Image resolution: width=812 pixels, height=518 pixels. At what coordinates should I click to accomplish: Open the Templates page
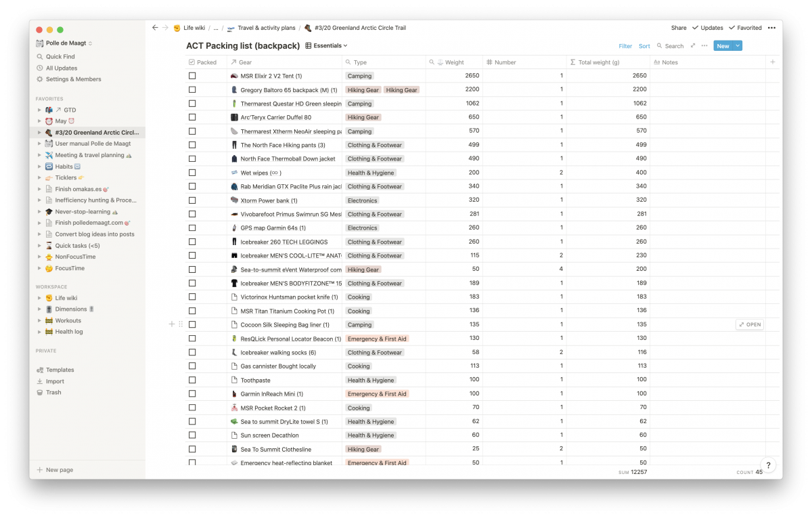[60, 370]
